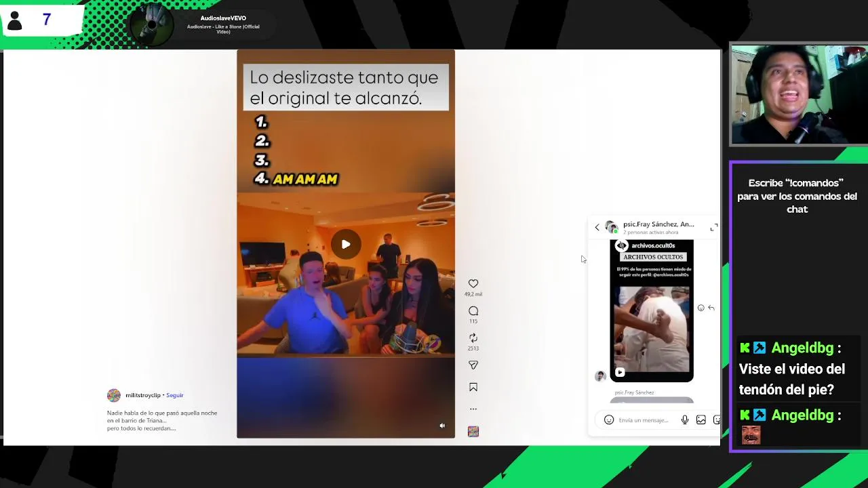Viewport: 868px width, 488px height.
Task: Select the 'ARCHIVOS OCULTOS' banner in the shared reel
Action: click(654, 257)
